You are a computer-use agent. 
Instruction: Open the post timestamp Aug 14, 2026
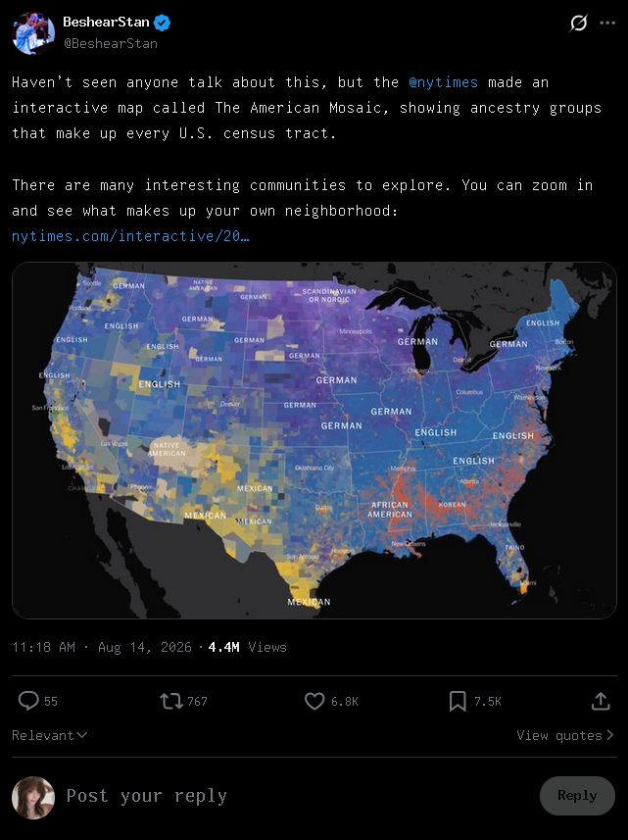[145, 647]
